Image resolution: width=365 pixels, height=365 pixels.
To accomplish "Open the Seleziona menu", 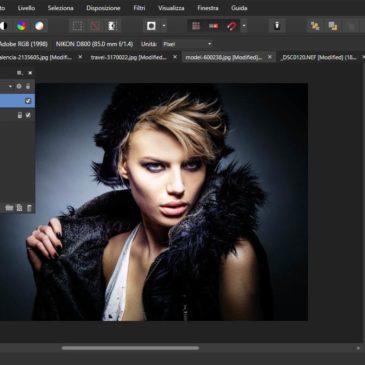I will pyautogui.click(x=60, y=8).
